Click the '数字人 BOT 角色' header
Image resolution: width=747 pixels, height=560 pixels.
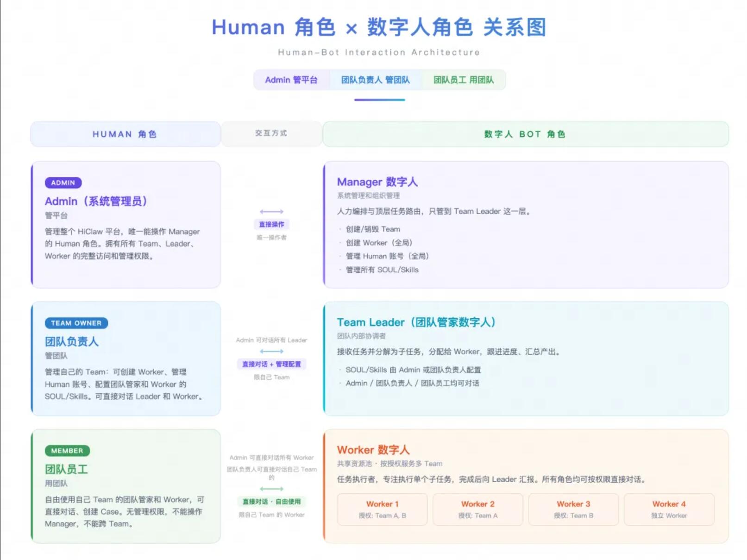coord(526,134)
